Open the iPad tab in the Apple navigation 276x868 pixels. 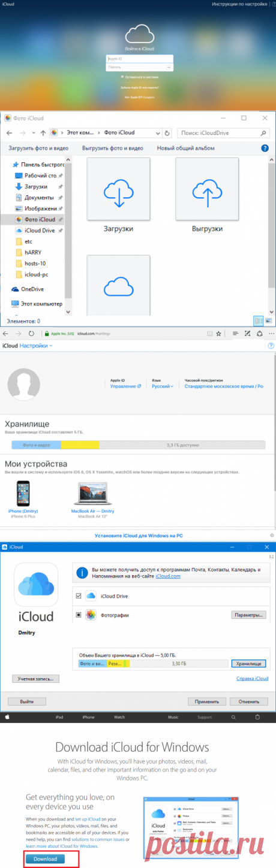(59, 717)
